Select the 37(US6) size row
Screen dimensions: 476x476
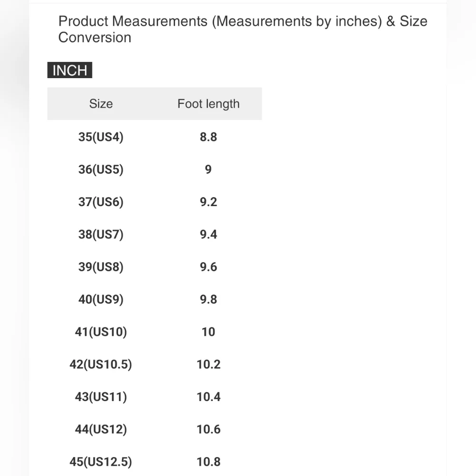(155, 202)
